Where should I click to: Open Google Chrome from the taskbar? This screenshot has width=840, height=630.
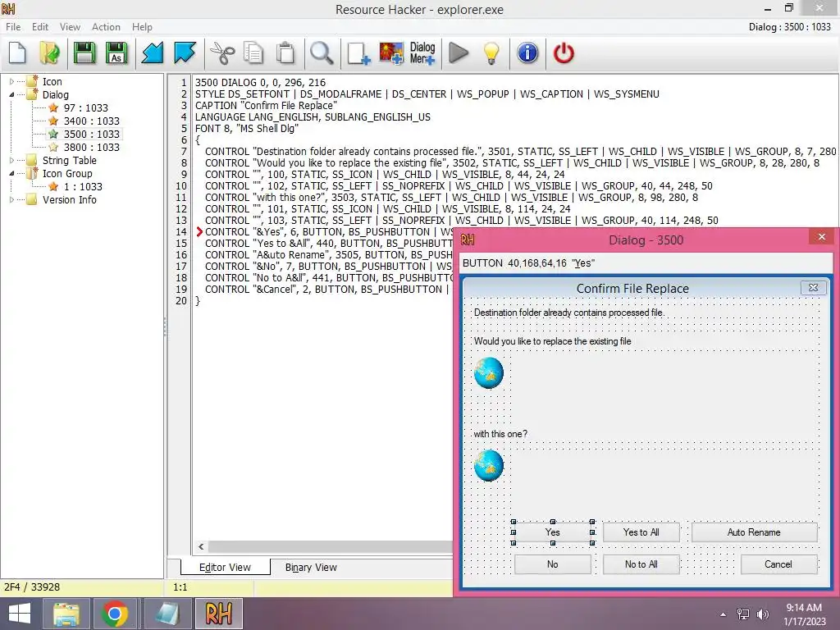coord(113,614)
